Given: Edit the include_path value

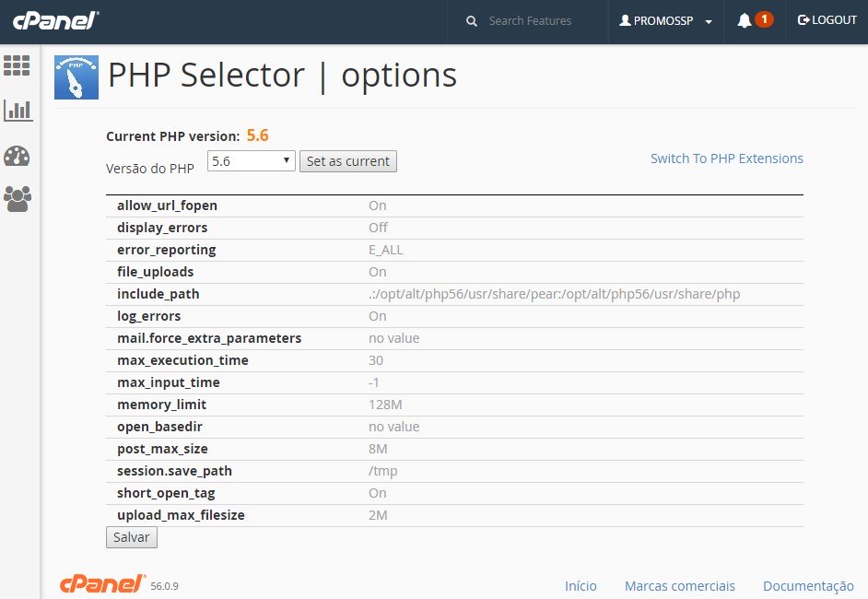Looking at the screenshot, I should pyautogui.click(x=554, y=294).
